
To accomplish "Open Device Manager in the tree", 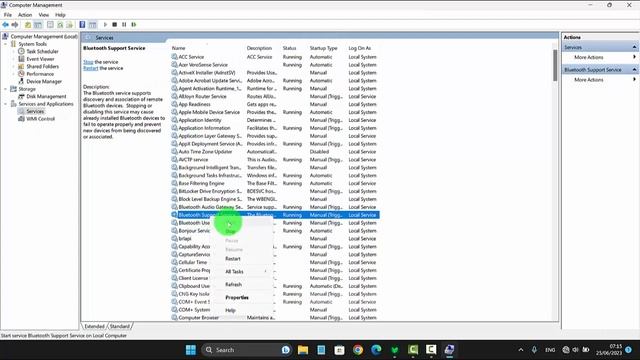I will pyautogui.click(x=44, y=82).
